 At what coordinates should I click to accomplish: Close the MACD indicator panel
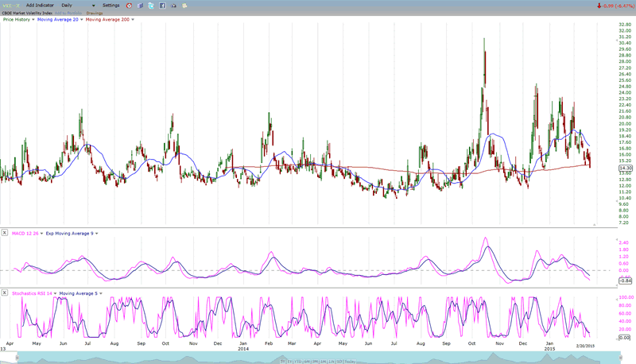tap(5, 233)
